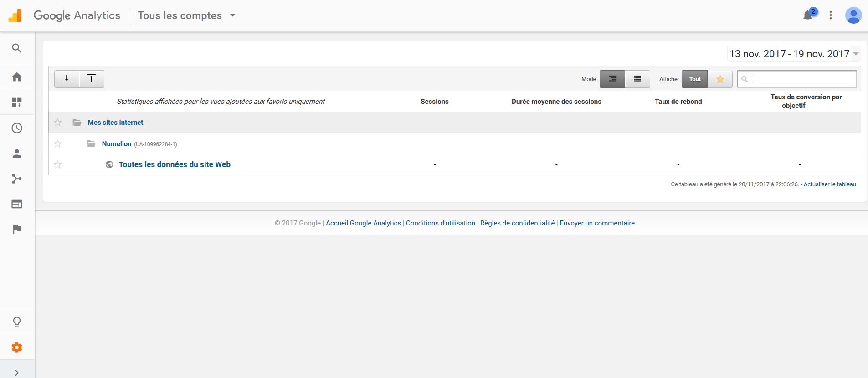Open the three-dot more options menu

click(831, 15)
